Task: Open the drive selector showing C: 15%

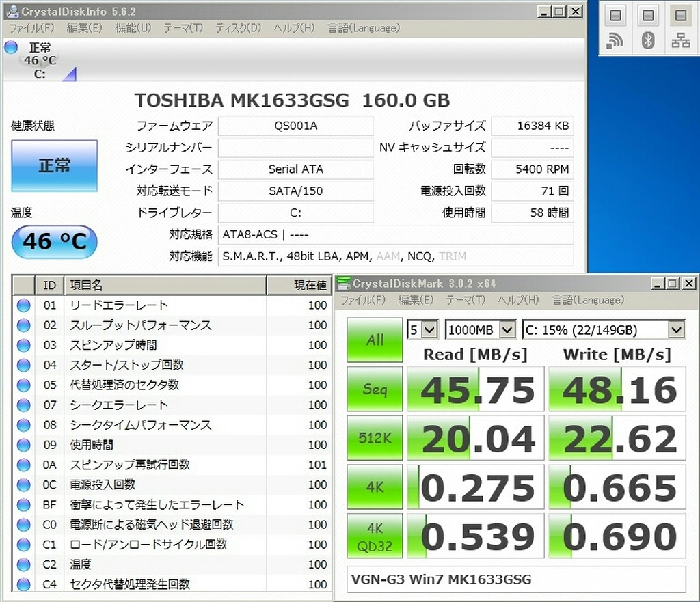Action: (x=604, y=330)
